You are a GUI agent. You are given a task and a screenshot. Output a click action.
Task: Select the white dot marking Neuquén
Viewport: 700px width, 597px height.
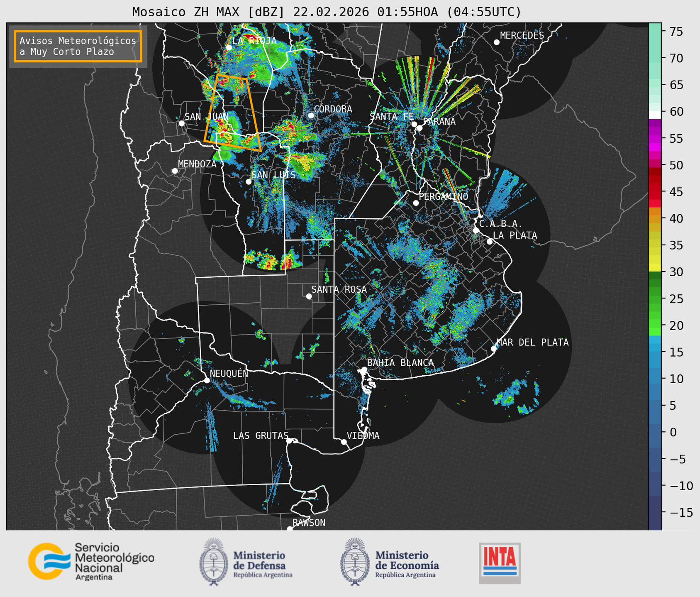pyautogui.click(x=207, y=380)
